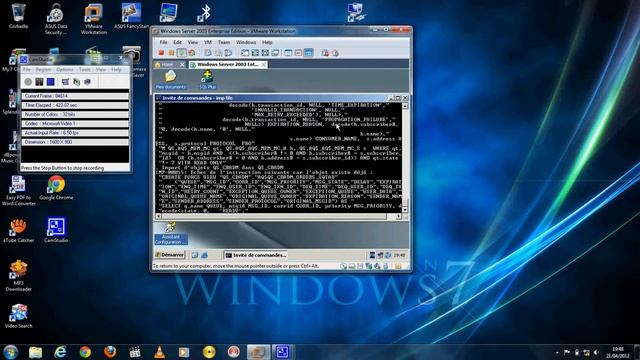
Task: Open the CamStudio Region menu
Action: [43, 70]
